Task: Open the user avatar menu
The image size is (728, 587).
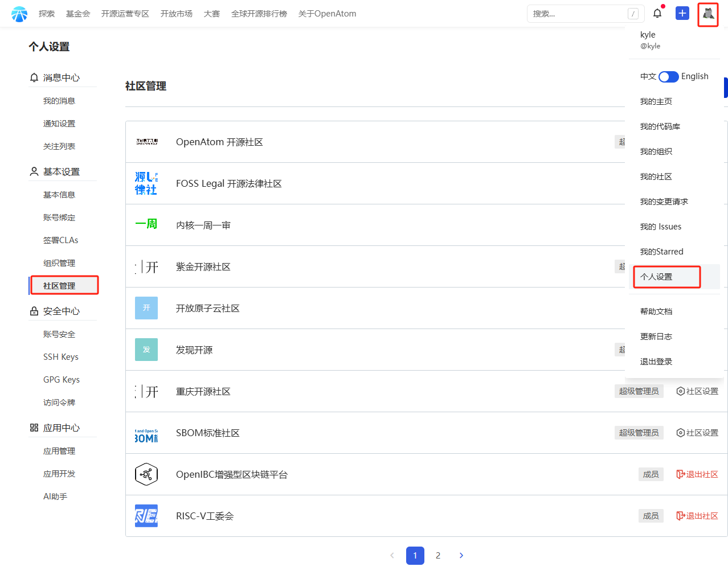Action: (x=708, y=13)
